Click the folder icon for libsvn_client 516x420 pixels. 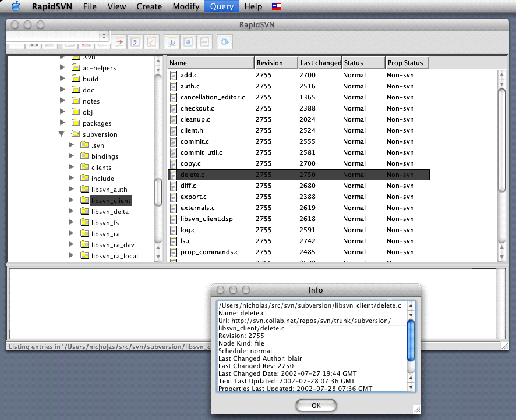pyautogui.click(x=85, y=200)
